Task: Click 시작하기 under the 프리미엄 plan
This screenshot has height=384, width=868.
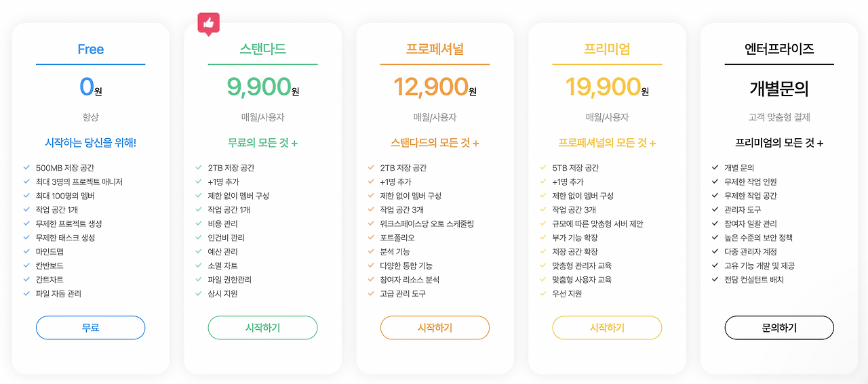Action: [x=607, y=328]
